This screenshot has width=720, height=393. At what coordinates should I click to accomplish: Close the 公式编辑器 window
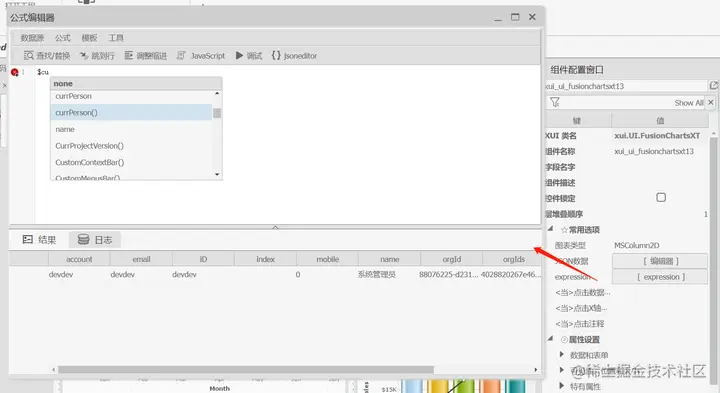click(532, 17)
